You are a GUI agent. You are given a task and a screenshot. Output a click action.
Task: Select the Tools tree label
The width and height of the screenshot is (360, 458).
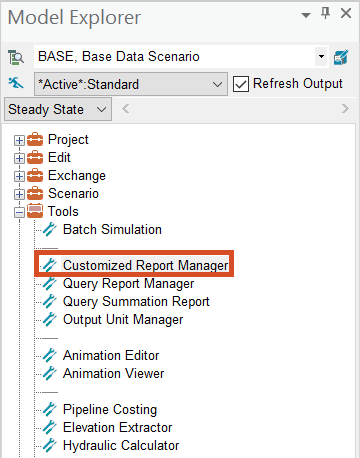point(63,211)
